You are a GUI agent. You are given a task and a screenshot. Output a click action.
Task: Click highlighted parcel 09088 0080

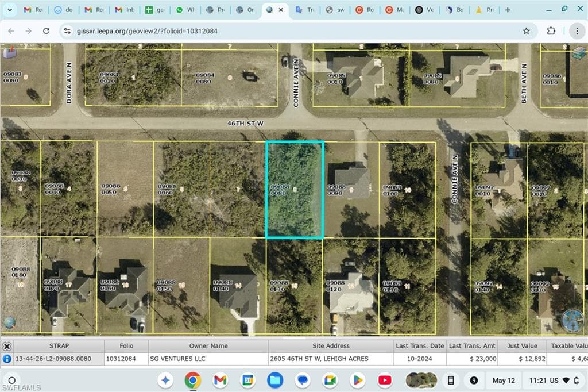click(295, 190)
